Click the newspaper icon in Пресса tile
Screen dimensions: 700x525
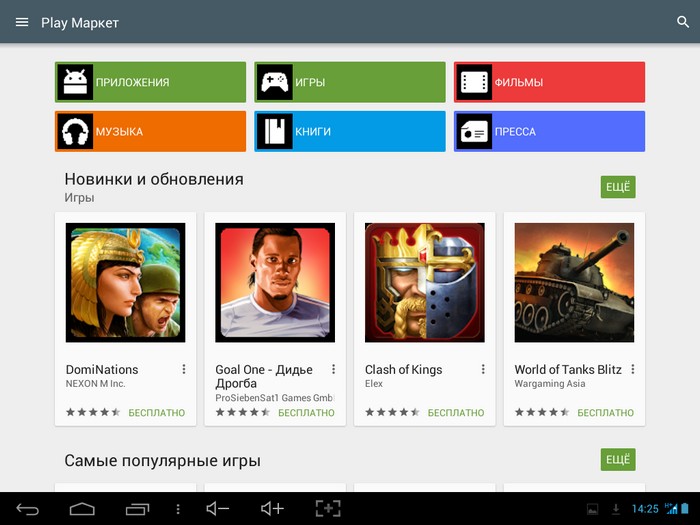pos(475,131)
